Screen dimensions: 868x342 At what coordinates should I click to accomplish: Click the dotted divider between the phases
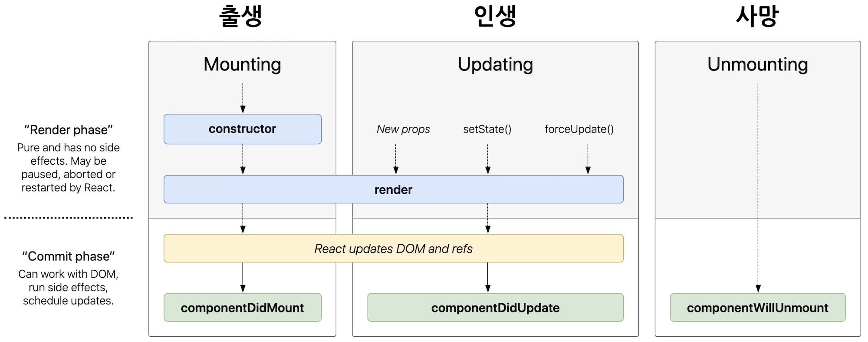[69, 218]
